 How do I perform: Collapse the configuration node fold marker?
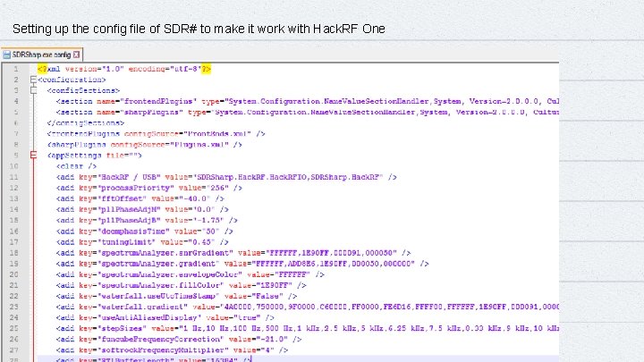coord(34,80)
